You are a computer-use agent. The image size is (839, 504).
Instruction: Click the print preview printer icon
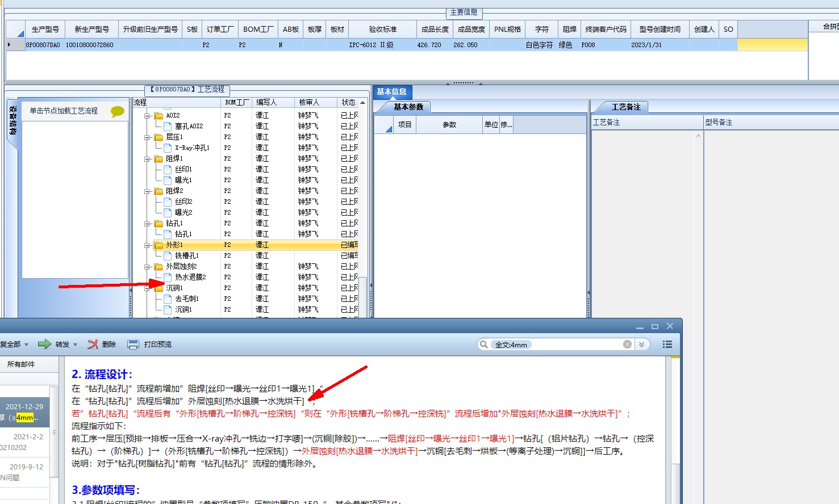(x=133, y=344)
